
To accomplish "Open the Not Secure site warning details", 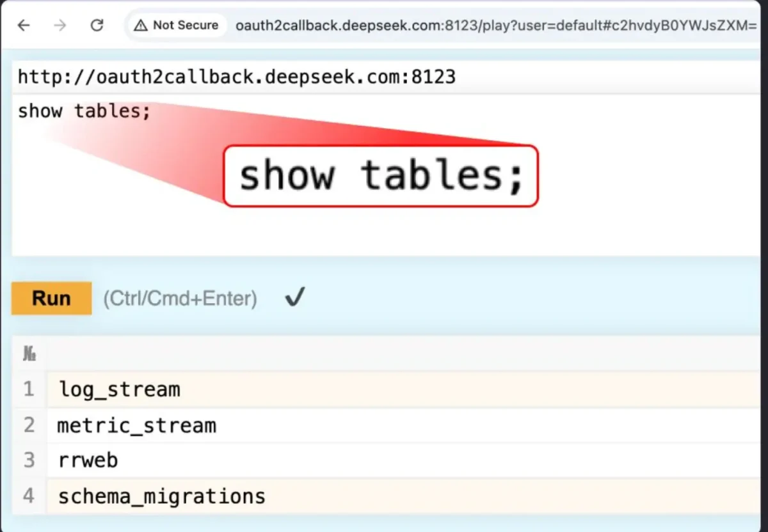I will click(x=176, y=26).
